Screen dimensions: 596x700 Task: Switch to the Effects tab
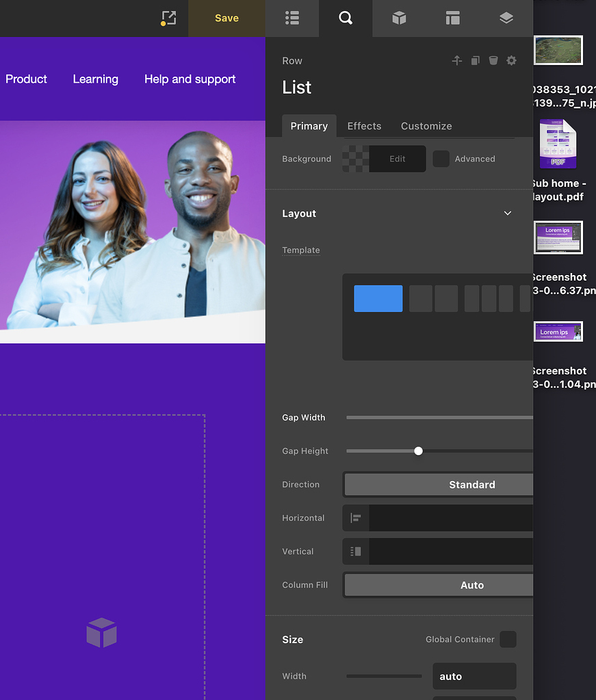364,126
